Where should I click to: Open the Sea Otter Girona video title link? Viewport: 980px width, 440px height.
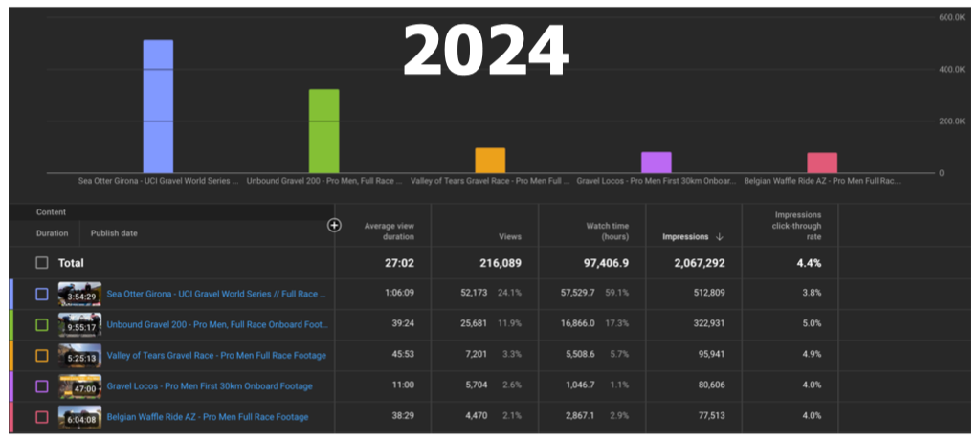point(216,294)
